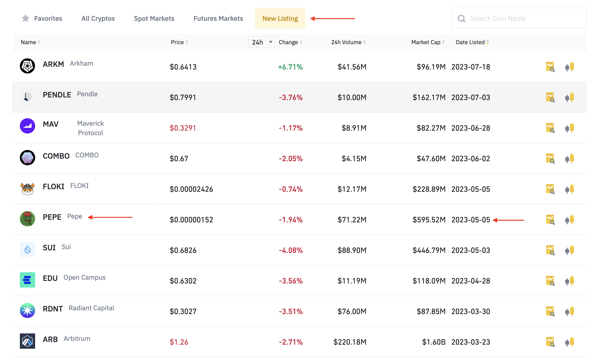Image resolution: width=598 pixels, height=364 pixels.
Task: Toggle the Spot Markets view
Action: point(154,18)
